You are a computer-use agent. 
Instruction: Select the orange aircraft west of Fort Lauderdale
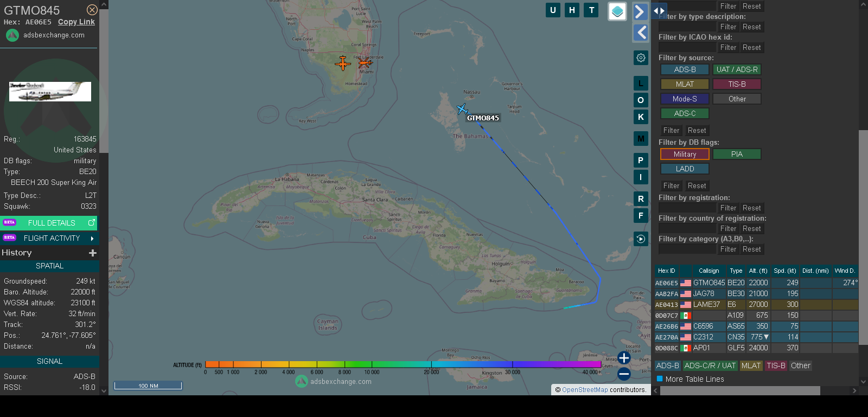pos(343,63)
